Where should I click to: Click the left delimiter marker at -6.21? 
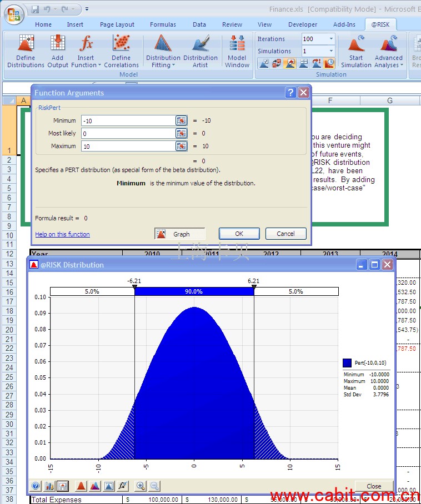(135, 287)
